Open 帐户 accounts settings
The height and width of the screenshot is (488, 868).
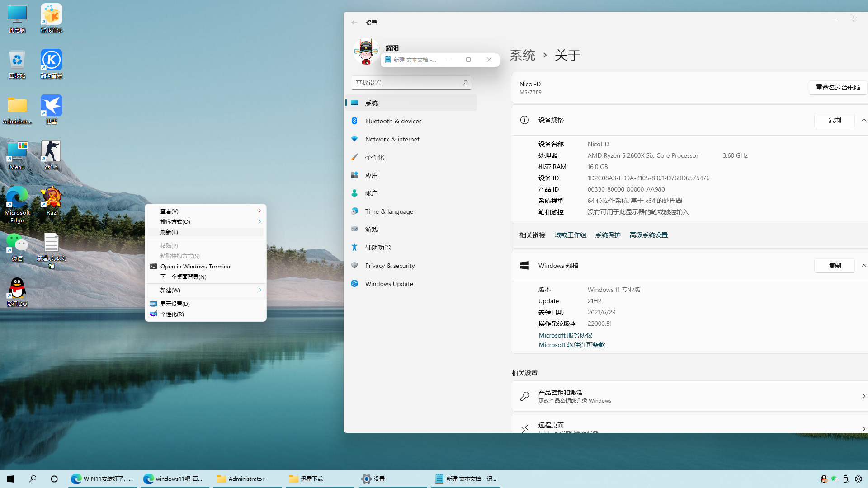pos(411,193)
